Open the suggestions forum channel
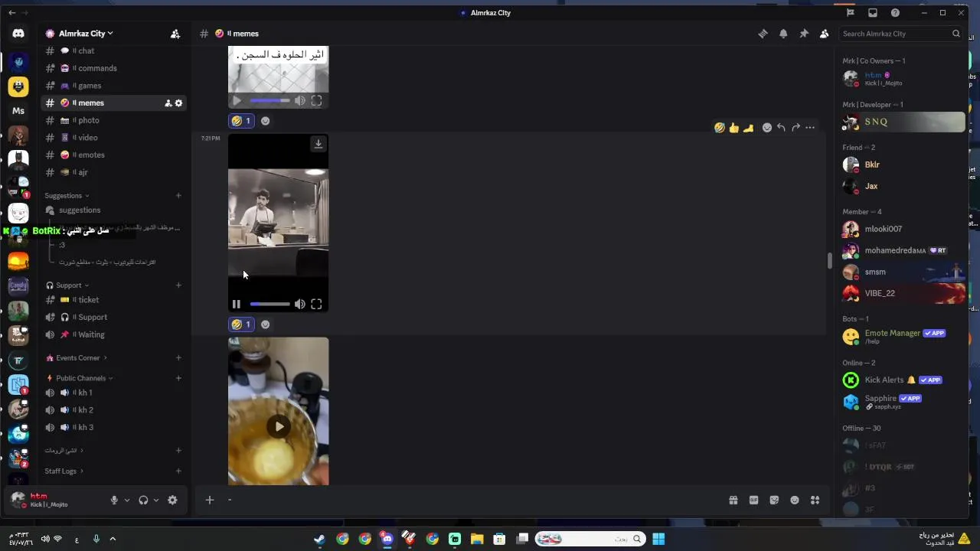Viewport: 980px width, 551px height. tap(113, 210)
